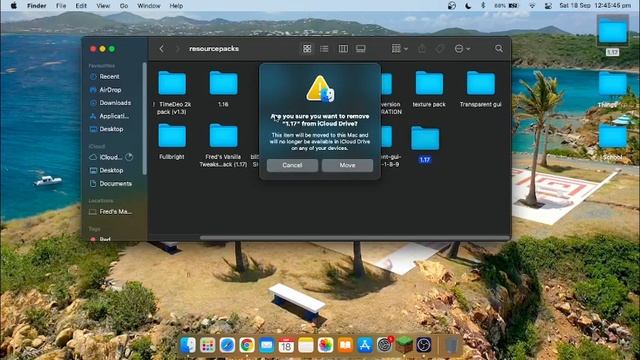Open Calendar from the Dock
The height and width of the screenshot is (360, 640).
[286, 345]
